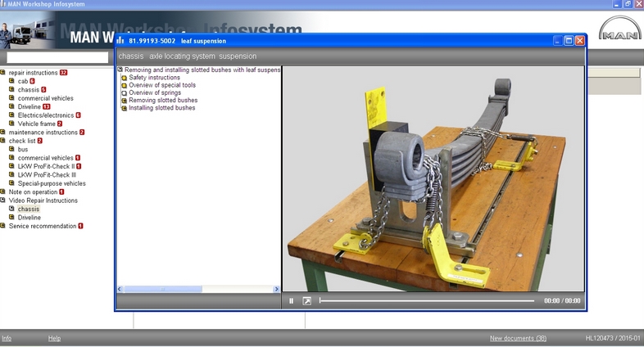
Task: Open Installing slotted bushes chapter
Action: click(x=162, y=108)
